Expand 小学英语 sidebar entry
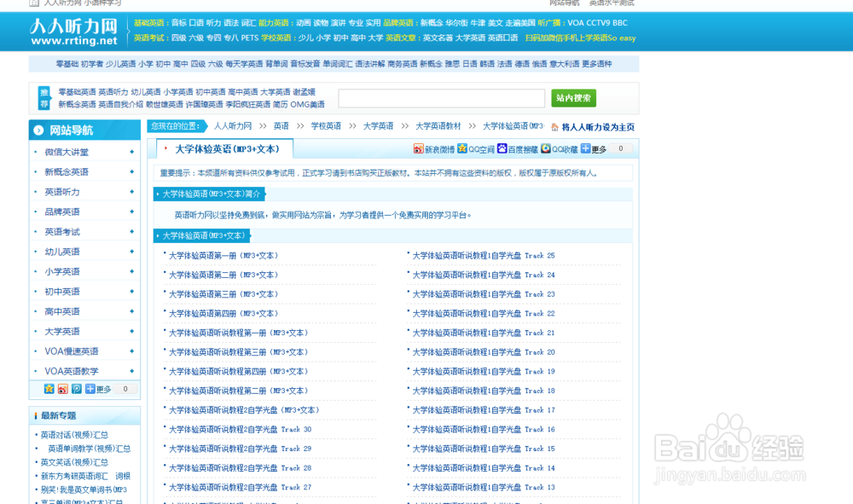Screen dimensions: 853x504 coord(131,271)
